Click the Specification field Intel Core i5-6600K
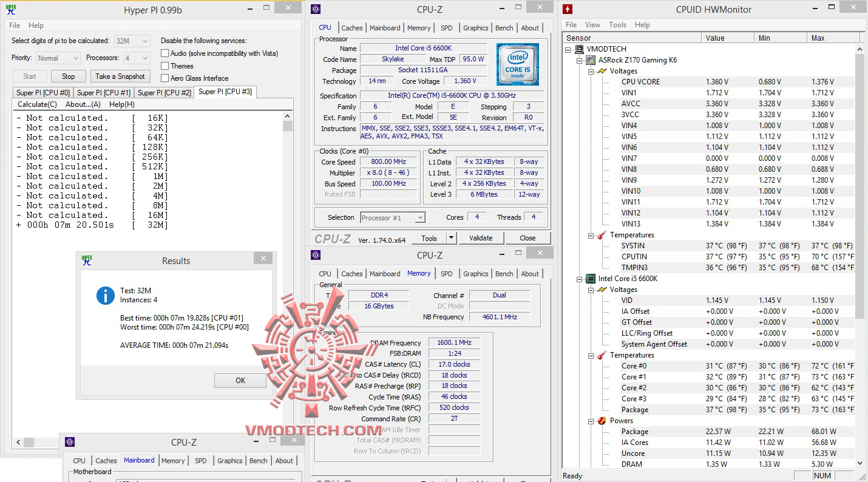Viewport: 868px width, 482px height. (452, 95)
